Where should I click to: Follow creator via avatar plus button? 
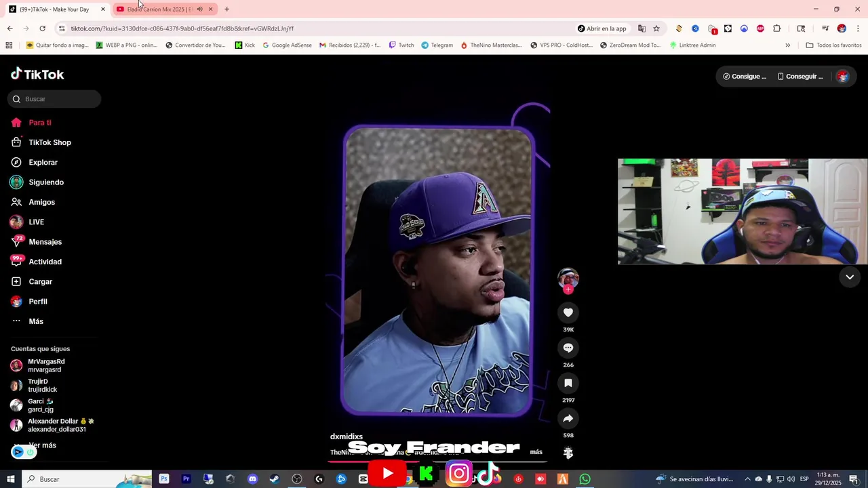(568, 289)
